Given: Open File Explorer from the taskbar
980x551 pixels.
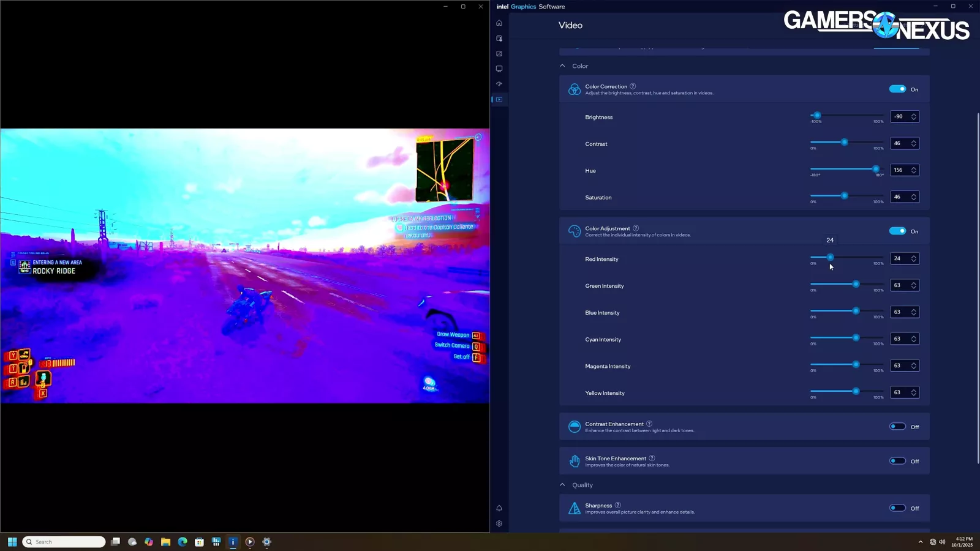Looking at the screenshot, I should pyautogui.click(x=165, y=542).
